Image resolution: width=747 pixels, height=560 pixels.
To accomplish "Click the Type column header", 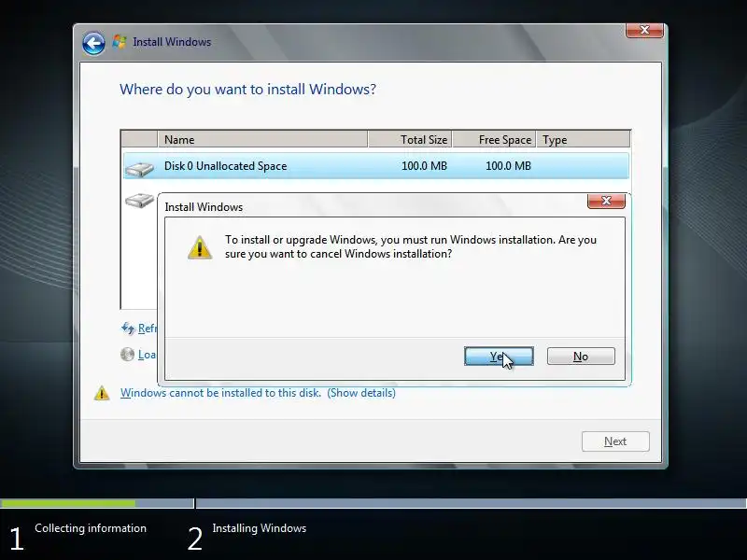I will pyautogui.click(x=583, y=139).
